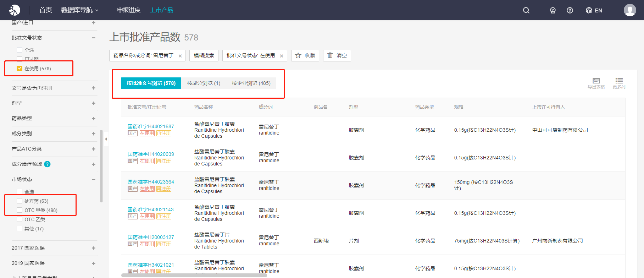Uncheck the 在使用 (578) checkbox
644x278 pixels.
point(20,69)
